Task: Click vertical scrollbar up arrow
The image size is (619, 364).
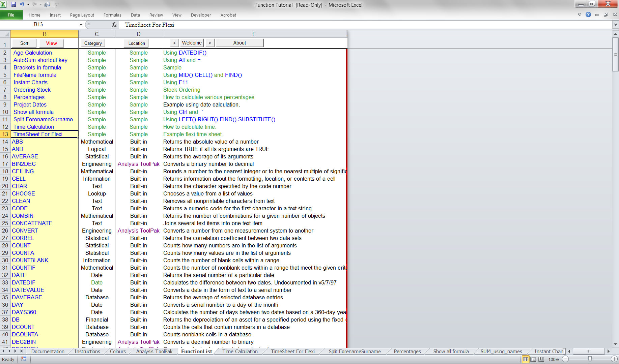Action: (x=616, y=34)
